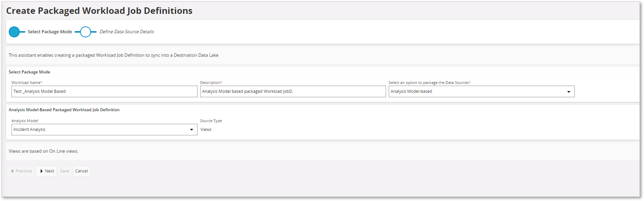Click the Cancel button
This screenshot has width=644, height=201.
click(81, 171)
